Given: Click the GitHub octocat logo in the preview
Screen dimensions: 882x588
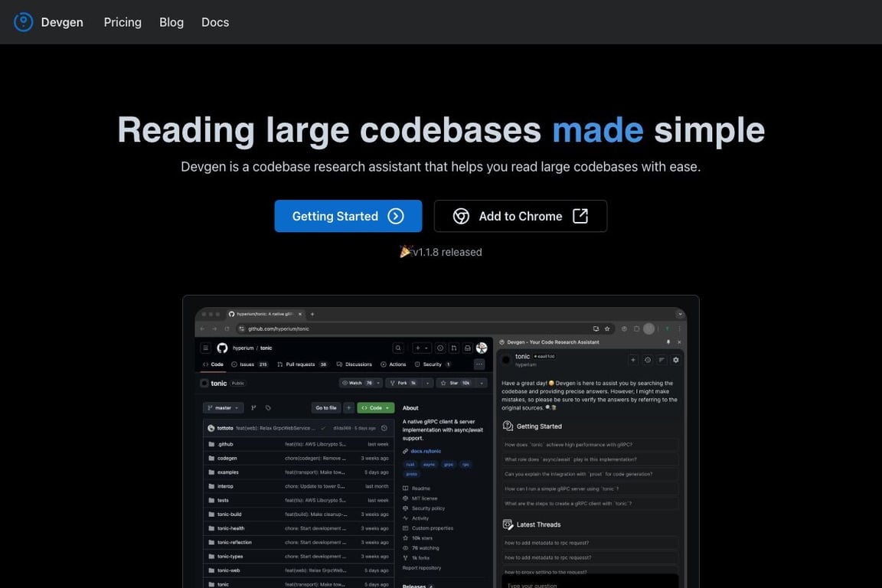Looking at the screenshot, I should pos(222,348).
